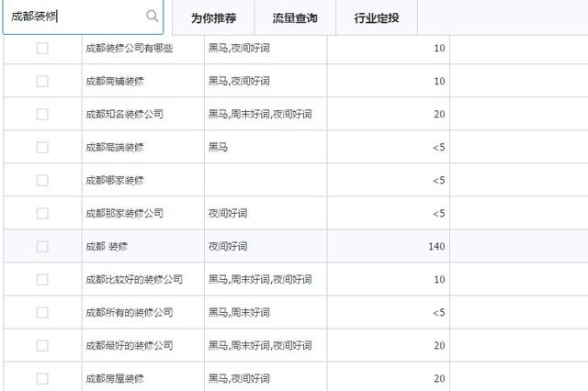Select the 行业定投 tab
Image resolution: width=588 pixels, height=391 pixels.
point(376,18)
